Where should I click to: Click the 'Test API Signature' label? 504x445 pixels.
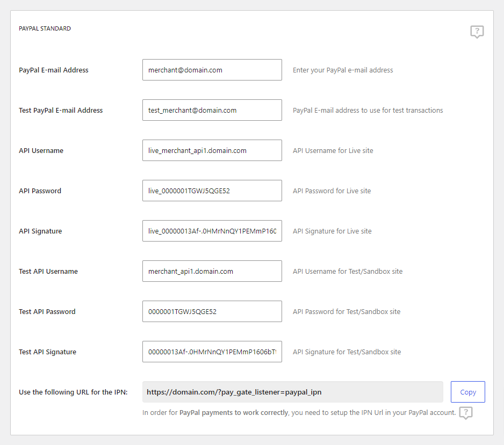pos(48,352)
